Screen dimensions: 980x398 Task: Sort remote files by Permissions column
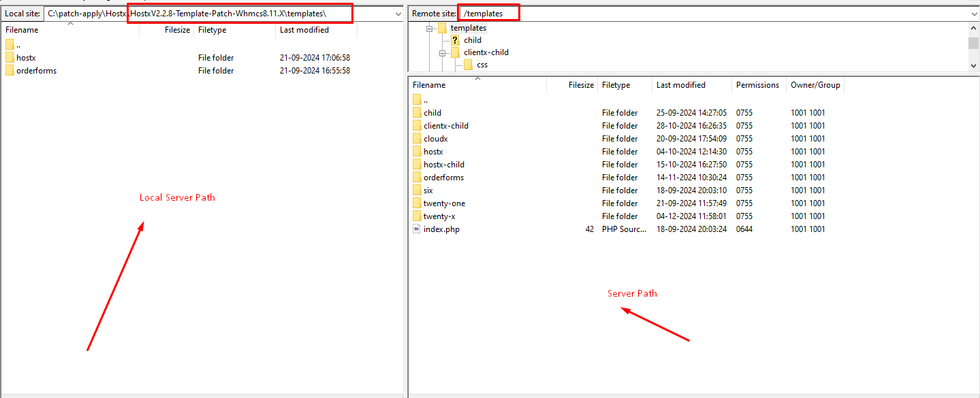(757, 85)
